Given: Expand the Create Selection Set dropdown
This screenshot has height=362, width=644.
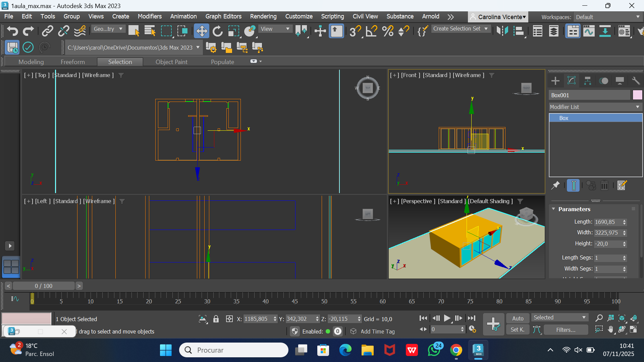Looking at the screenshot, I should tap(486, 29).
